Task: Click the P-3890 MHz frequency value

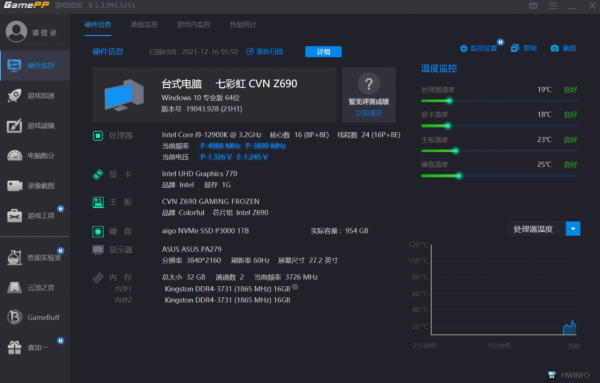Action: tap(266, 146)
